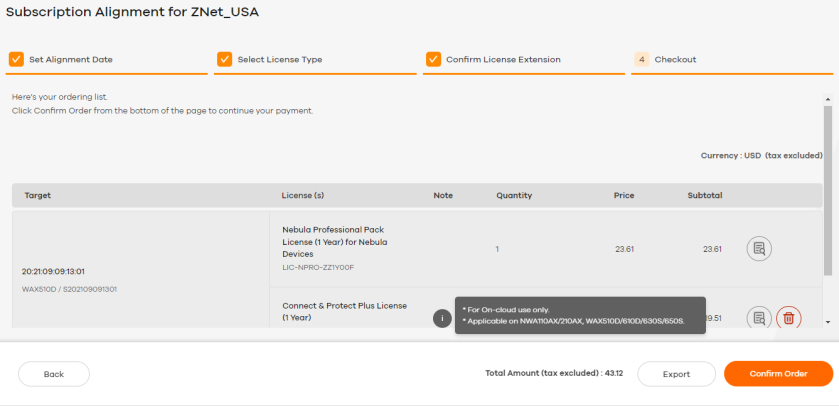Viewport: 839px width, 407px height.
Task: Click the Subtotal column header
Action: [705, 195]
